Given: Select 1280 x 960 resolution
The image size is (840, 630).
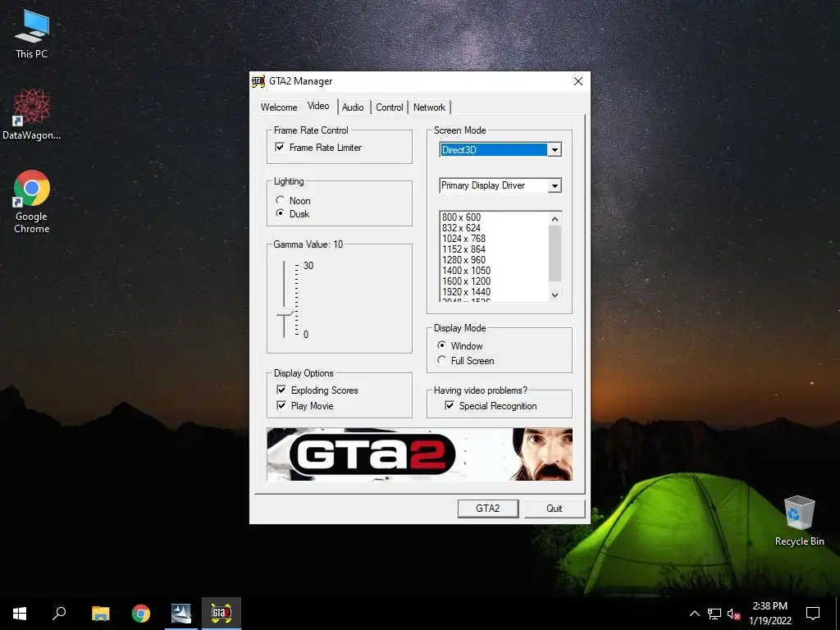Looking at the screenshot, I should 464,260.
